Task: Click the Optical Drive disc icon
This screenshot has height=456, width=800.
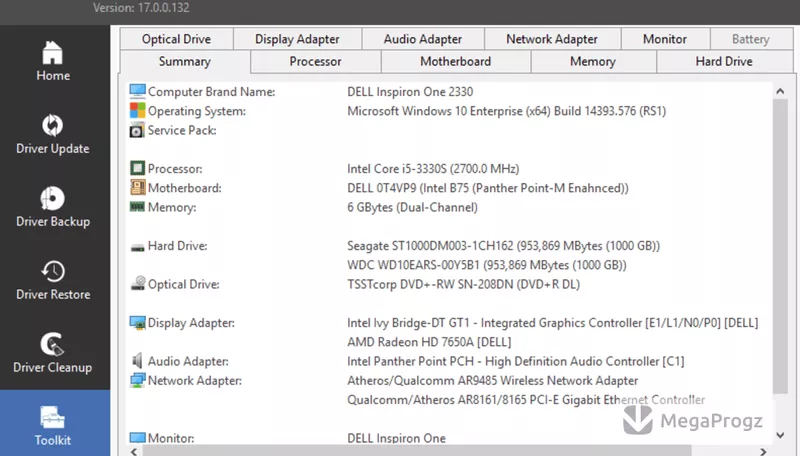Action: pos(138,283)
